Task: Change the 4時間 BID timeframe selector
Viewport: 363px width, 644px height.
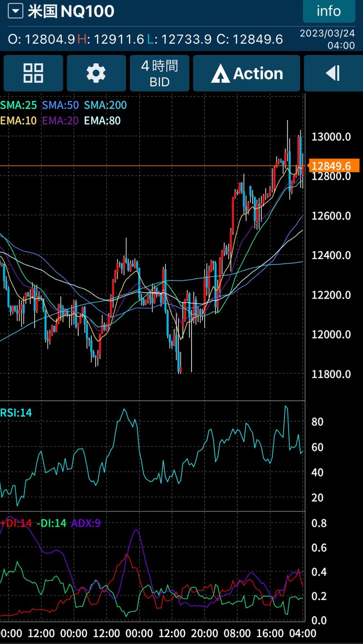Action: (x=159, y=74)
